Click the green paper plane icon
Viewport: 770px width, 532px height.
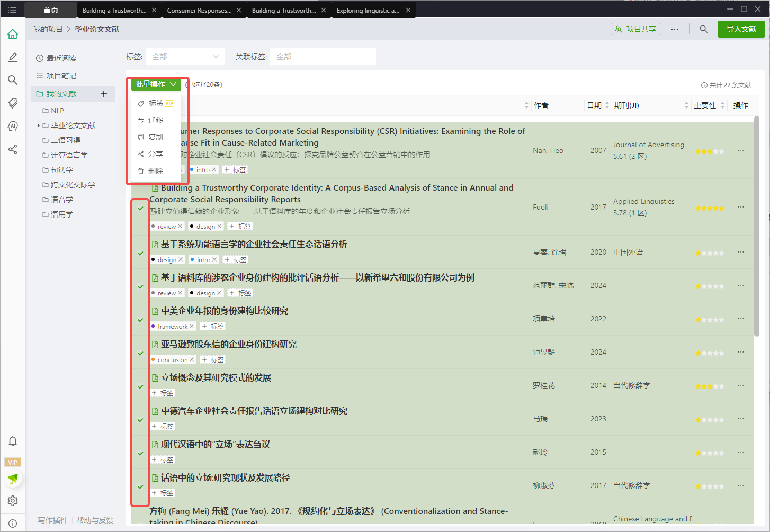13,479
